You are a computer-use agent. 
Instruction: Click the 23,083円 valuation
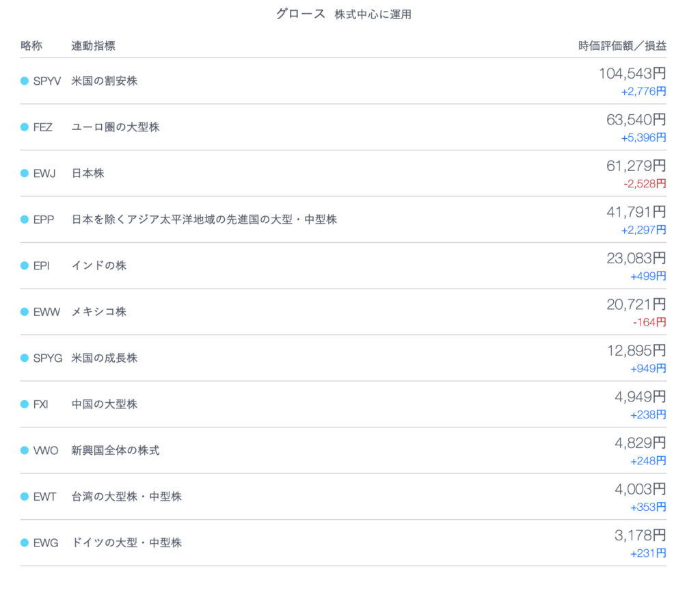(636, 258)
